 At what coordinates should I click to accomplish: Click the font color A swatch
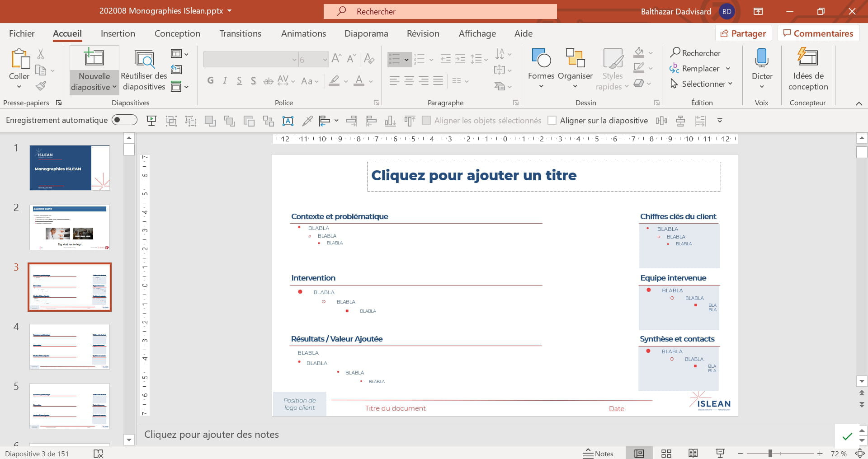[x=359, y=81]
